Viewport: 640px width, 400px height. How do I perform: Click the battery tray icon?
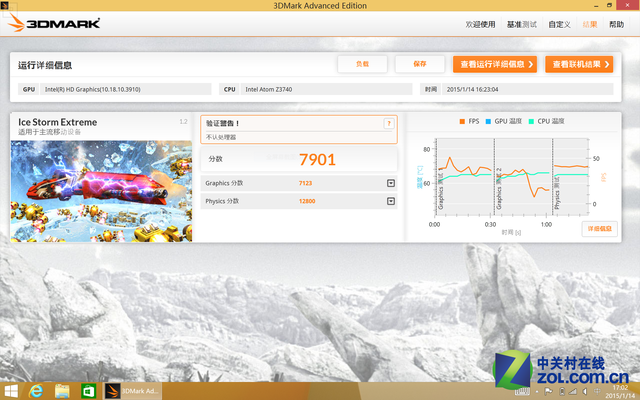562,391
